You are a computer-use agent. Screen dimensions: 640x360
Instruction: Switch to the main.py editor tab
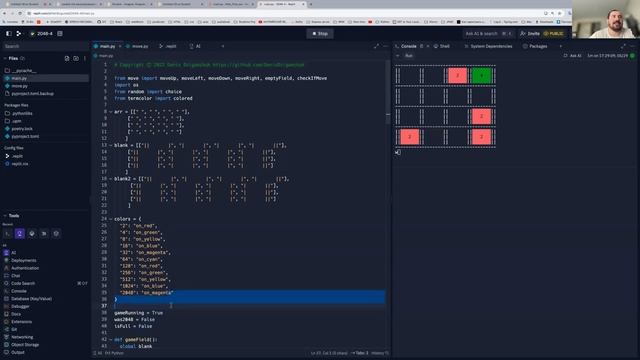[107, 47]
